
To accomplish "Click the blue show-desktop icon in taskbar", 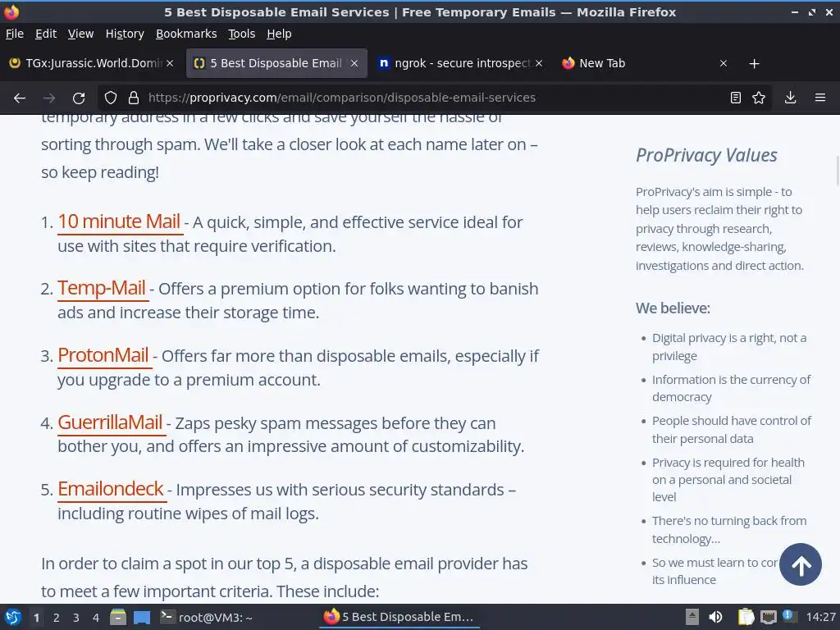I will [141, 617].
